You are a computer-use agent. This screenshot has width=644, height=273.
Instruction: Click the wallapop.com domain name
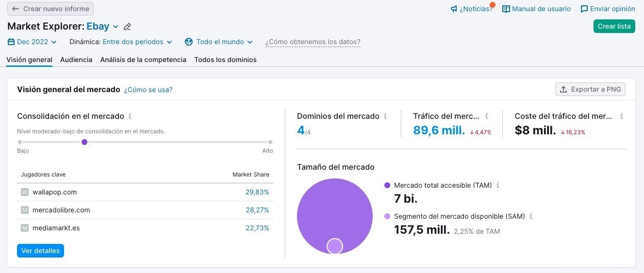(55, 192)
